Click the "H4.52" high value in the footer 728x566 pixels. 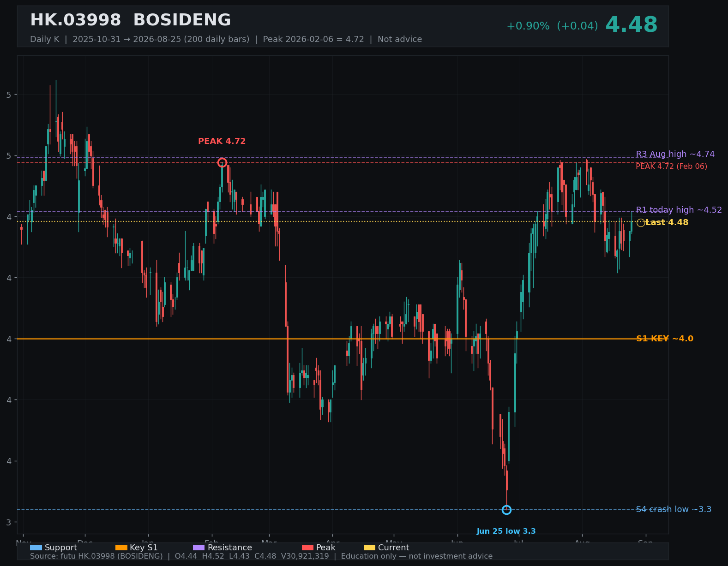coord(213,556)
